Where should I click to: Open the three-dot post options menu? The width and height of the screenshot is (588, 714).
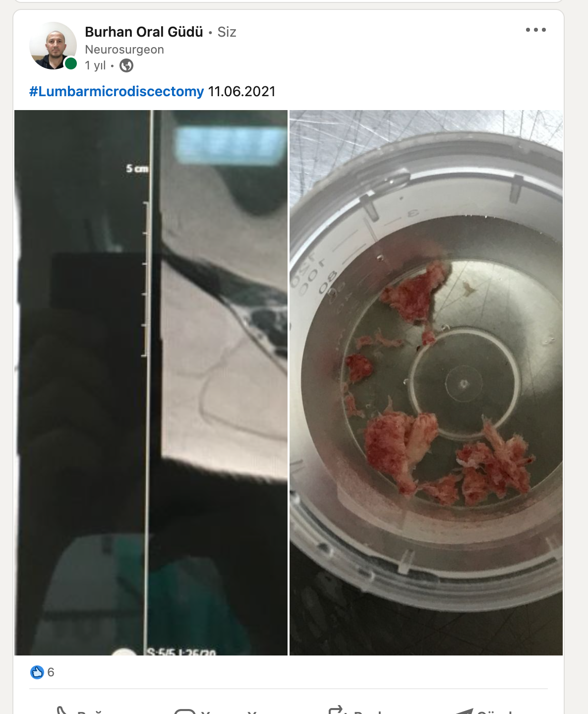coord(536,30)
